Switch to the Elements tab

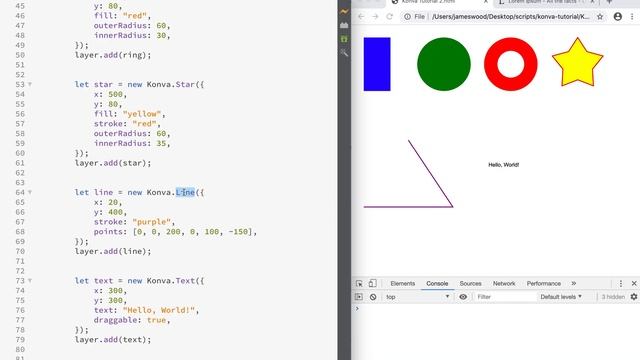[x=402, y=283]
